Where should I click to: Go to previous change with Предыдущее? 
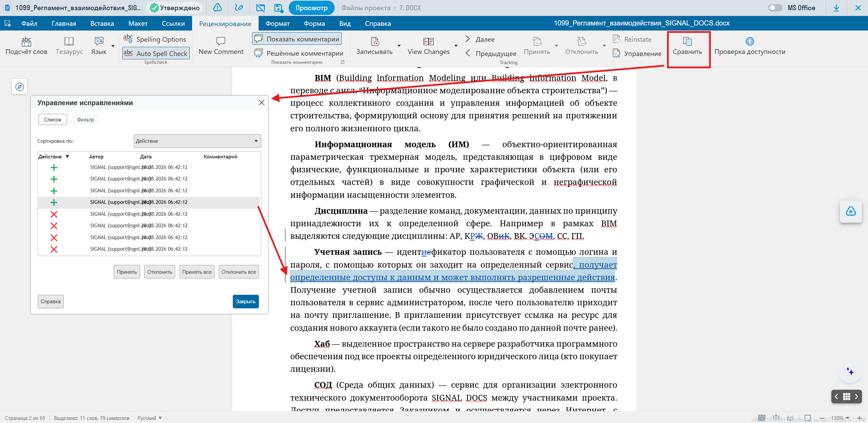point(491,53)
